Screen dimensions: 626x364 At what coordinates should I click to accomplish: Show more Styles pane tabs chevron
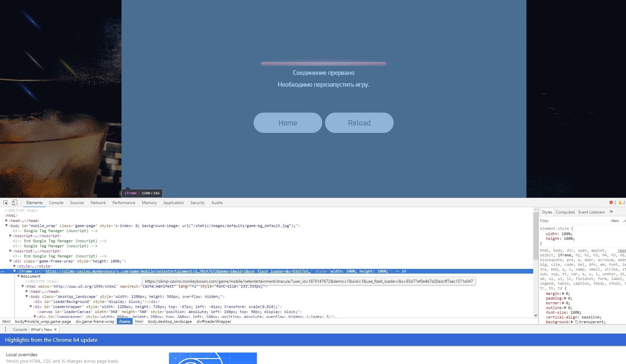point(611,212)
